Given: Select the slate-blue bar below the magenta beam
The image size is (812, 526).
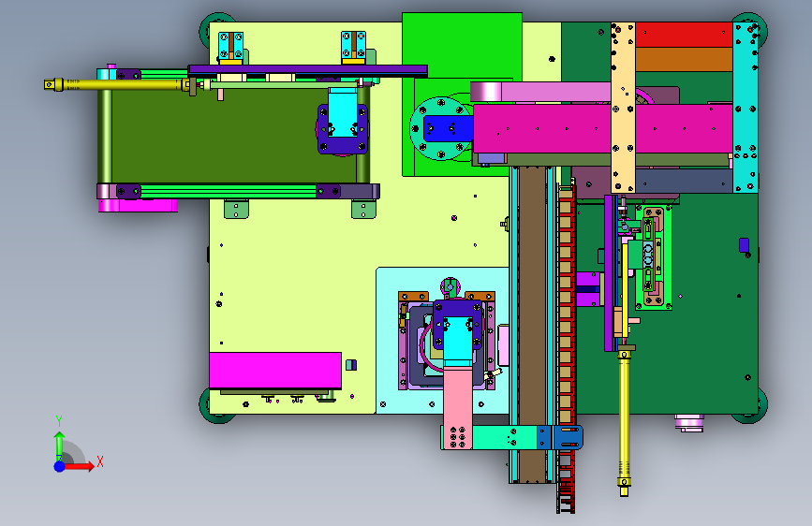Looking at the screenshot, I should [684, 180].
